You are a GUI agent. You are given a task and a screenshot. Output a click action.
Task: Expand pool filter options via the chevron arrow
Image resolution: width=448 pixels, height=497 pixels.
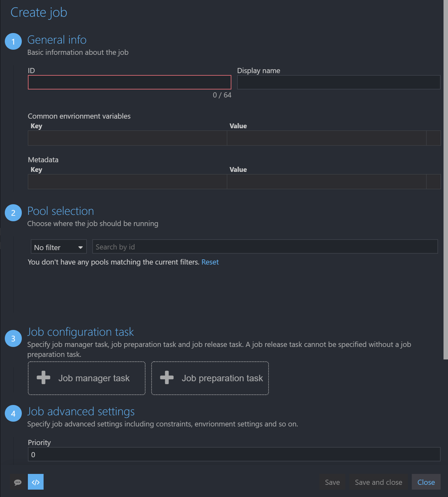click(x=80, y=248)
